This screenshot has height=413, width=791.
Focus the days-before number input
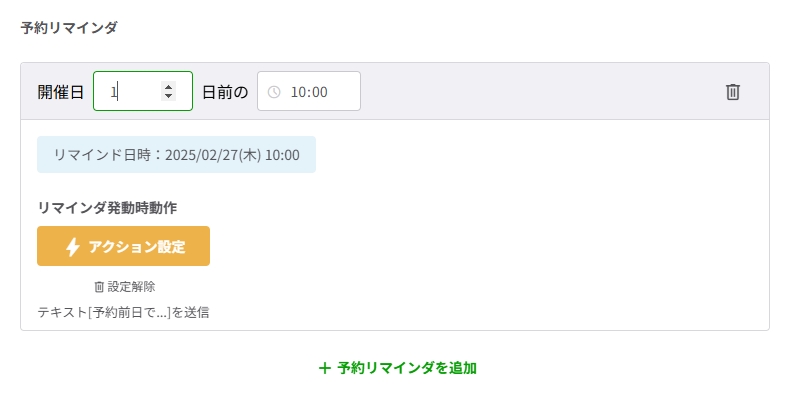coord(130,91)
